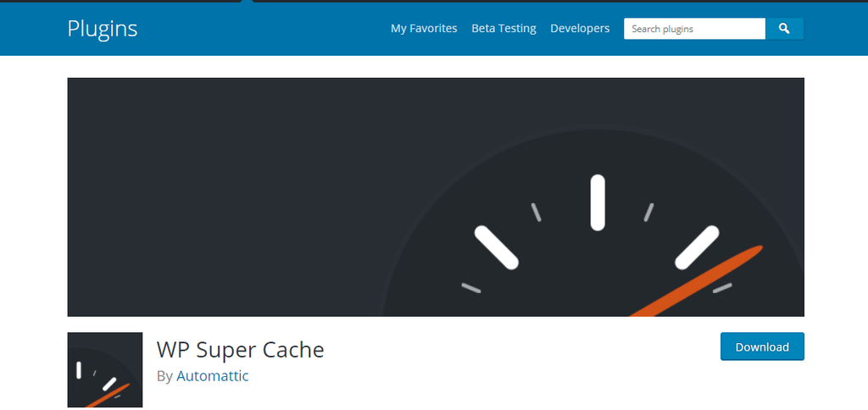Screen dimensions: 868x410
Task: Click the WP Super Cache title
Action: pyautogui.click(x=240, y=350)
